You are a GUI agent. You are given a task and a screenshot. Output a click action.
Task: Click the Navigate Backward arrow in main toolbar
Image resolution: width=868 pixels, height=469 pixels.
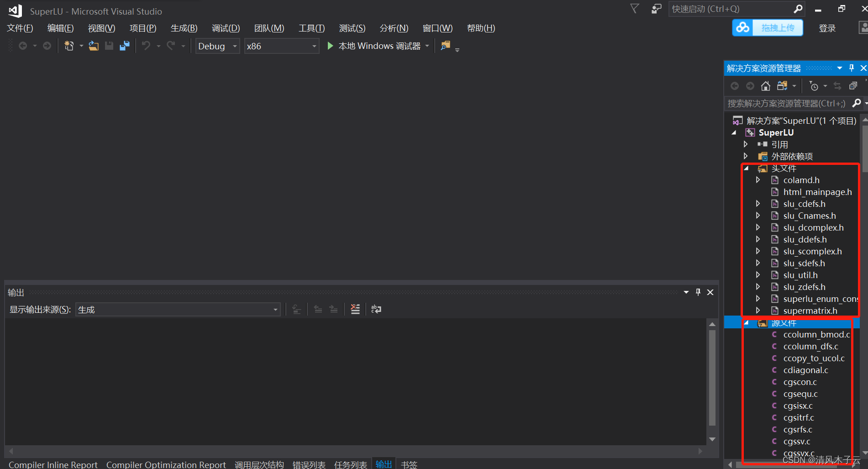point(22,46)
